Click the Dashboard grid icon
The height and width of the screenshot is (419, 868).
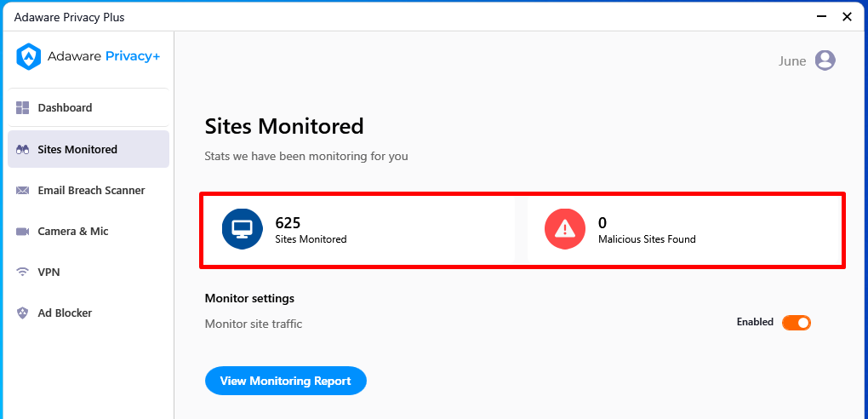22,107
